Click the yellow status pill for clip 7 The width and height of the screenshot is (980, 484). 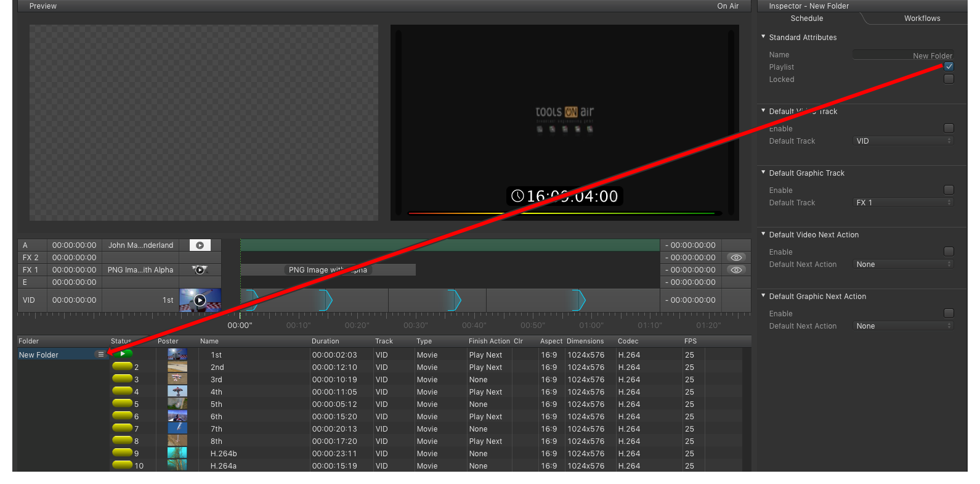coord(123,428)
